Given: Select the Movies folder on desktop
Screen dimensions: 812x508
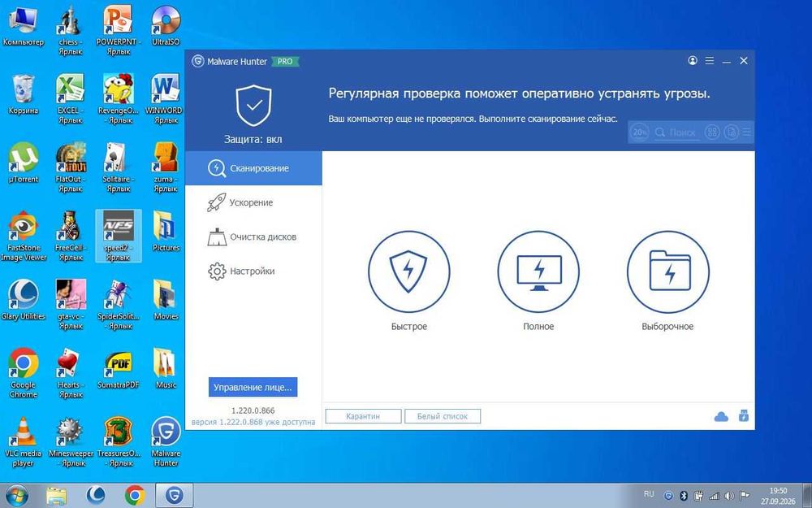Looking at the screenshot, I should point(166,300).
